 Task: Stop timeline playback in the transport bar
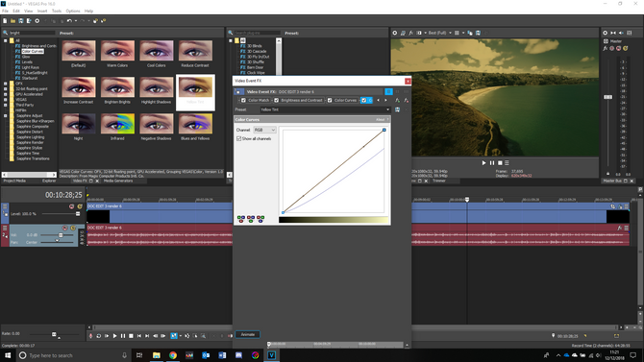pos(131,336)
